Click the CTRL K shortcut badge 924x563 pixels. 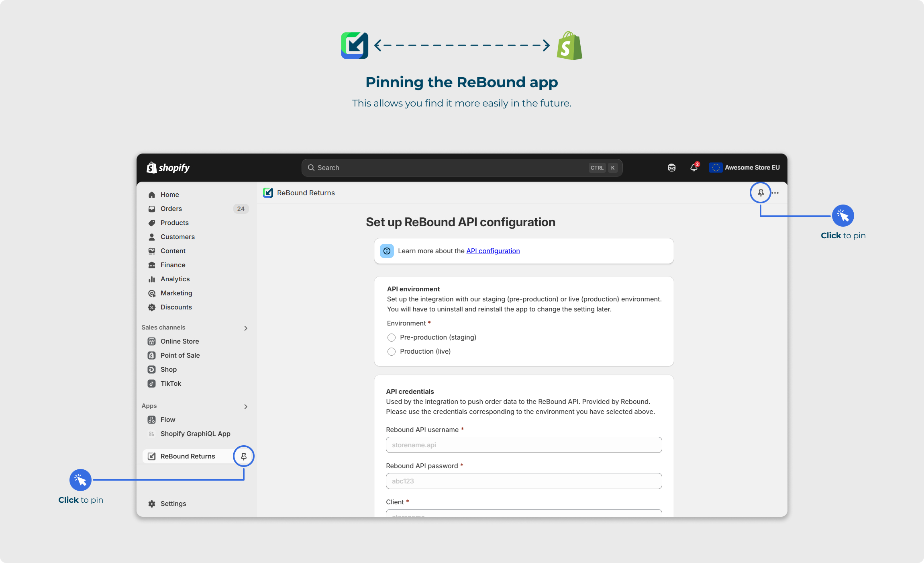[603, 168]
